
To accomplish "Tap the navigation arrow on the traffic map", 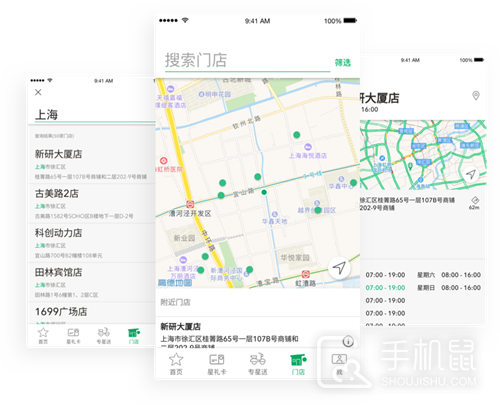I will click(x=471, y=174).
